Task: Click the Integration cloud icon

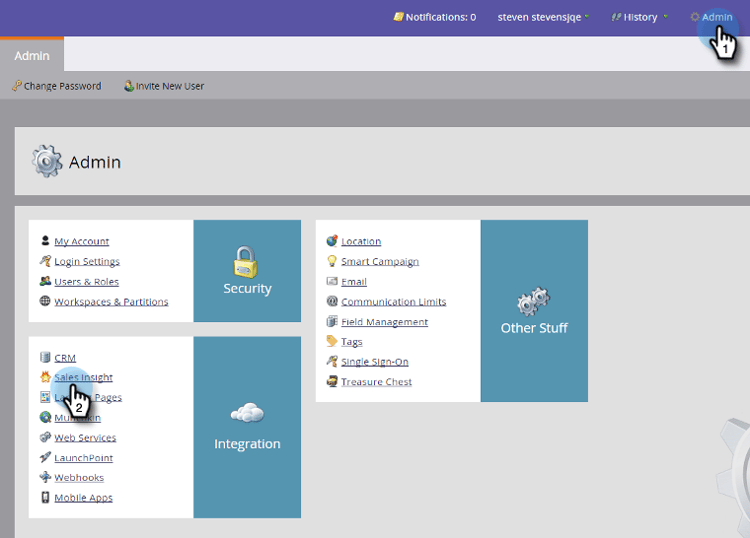Action: click(x=247, y=413)
